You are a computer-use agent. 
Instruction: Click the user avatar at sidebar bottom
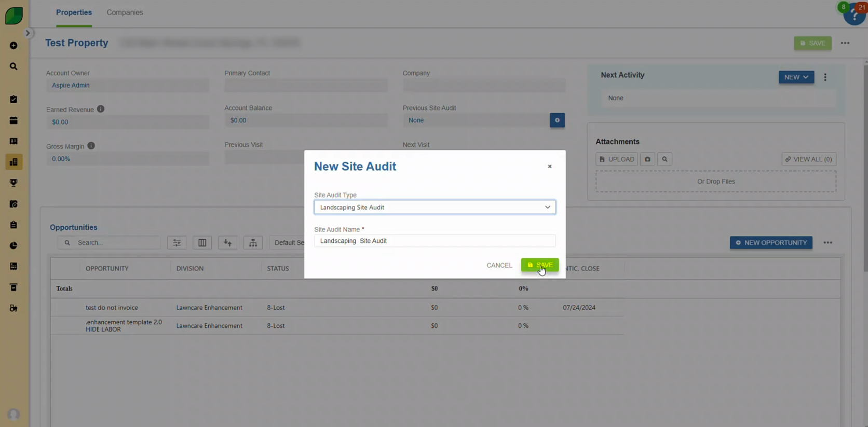(13, 414)
